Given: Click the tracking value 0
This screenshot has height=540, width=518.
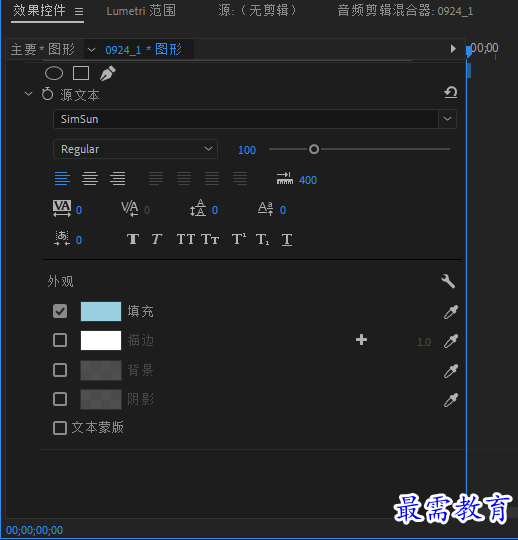Looking at the screenshot, I should coord(79,210).
